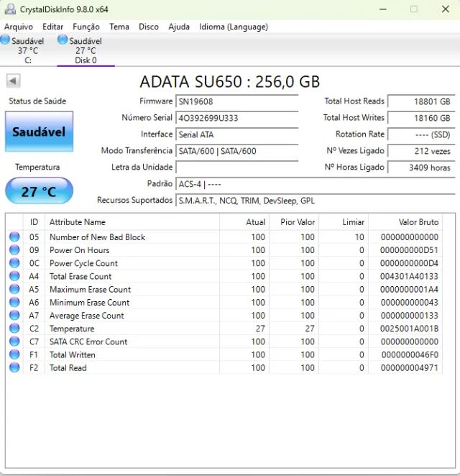Select the Minimum Erase Count attribute name
Screen dimensions: 460x476
[90, 302]
